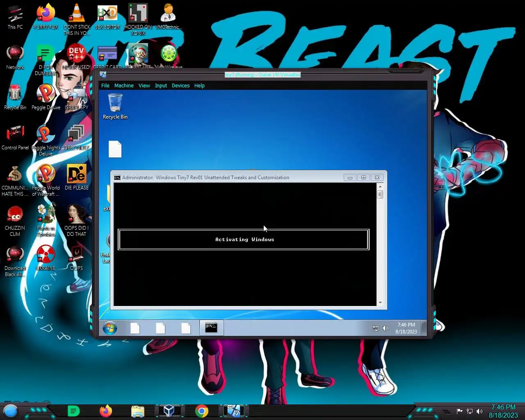This screenshot has height=420, width=525.
Task: Click the command prompt VM taskbar button
Action: point(211,328)
